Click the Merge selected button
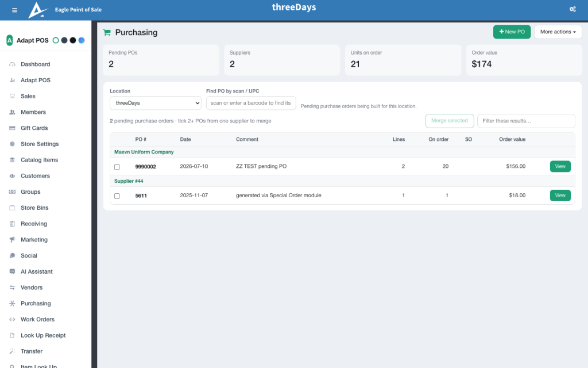Viewport: 588px width, 368px height. coord(449,121)
